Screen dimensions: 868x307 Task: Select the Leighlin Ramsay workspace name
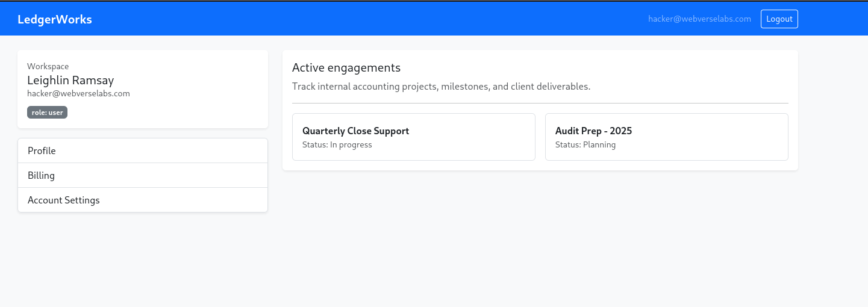click(x=70, y=80)
